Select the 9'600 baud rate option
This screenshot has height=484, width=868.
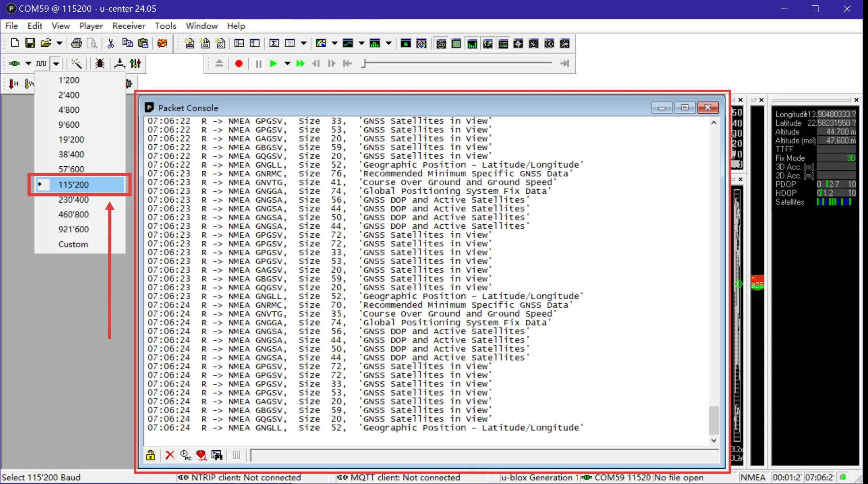click(x=69, y=124)
